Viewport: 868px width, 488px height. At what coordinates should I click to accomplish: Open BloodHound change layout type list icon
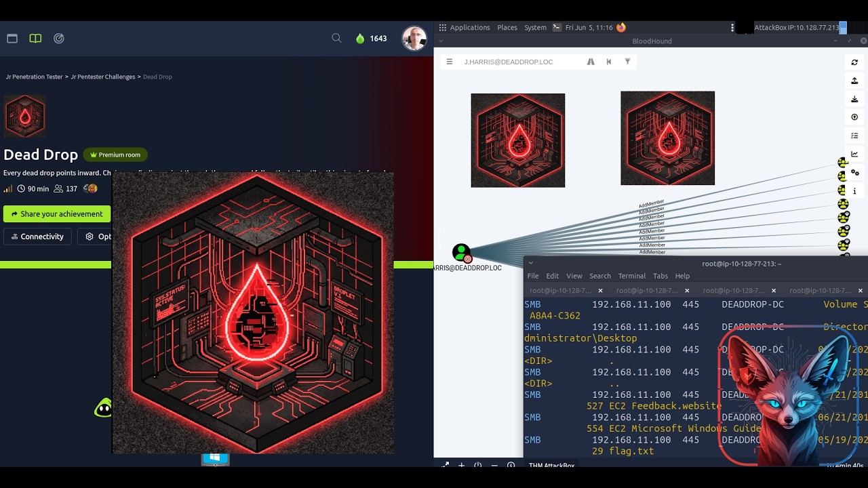pyautogui.click(x=854, y=136)
